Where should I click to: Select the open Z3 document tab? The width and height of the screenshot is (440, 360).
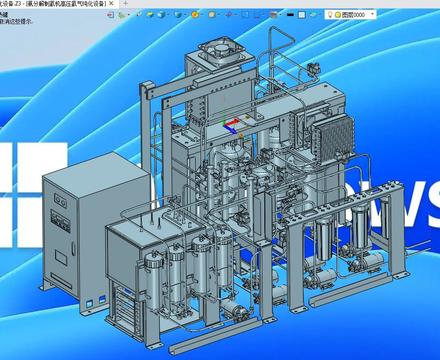[x=53, y=4]
